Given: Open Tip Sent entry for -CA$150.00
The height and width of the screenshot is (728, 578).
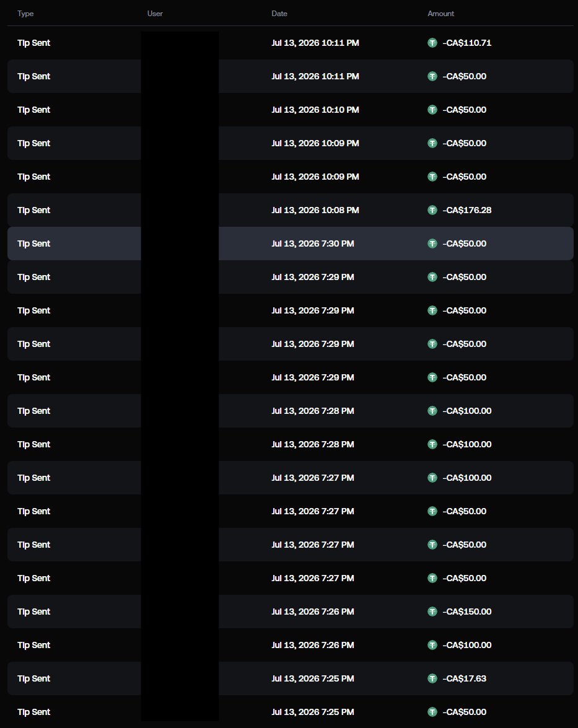Looking at the screenshot, I should 290,612.
